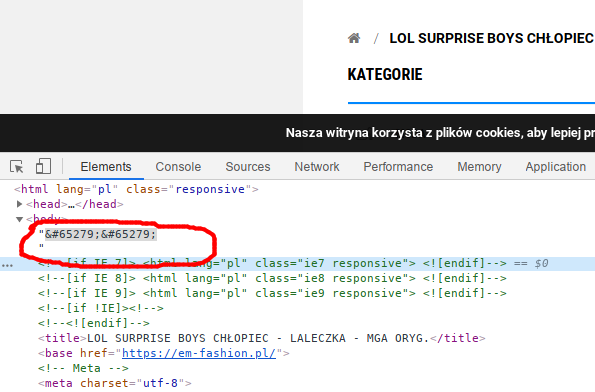Switch to the Elements tab
The image size is (595, 392).
coord(106,167)
